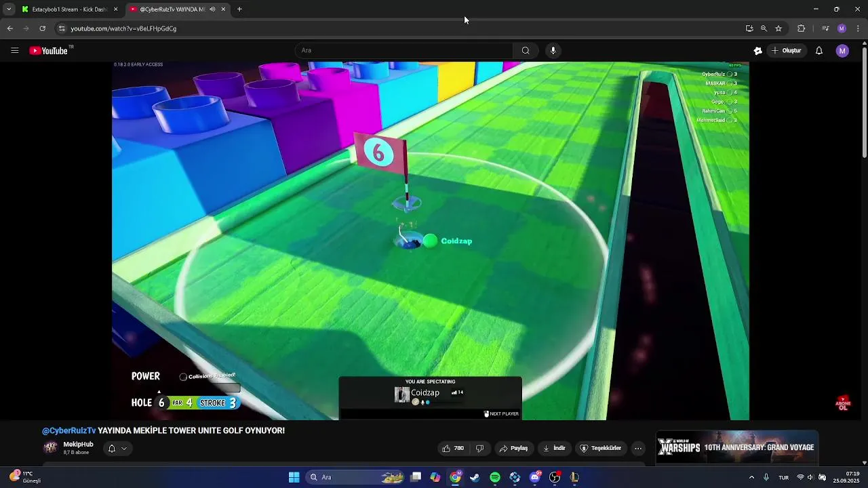View site information icon in address bar
Screen dimensions: 868x488
coord(62,28)
